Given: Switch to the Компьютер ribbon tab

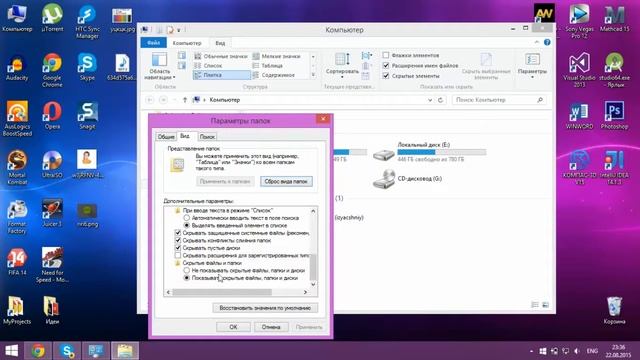Looking at the screenshot, I should point(187,43).
